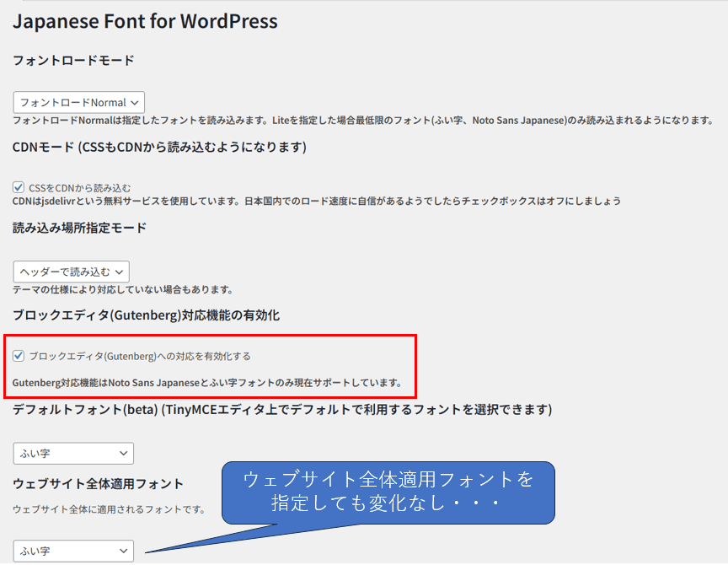Click the フォントロードモード heading
This screenshot has height=565, width=728.
tap(73, 61)
